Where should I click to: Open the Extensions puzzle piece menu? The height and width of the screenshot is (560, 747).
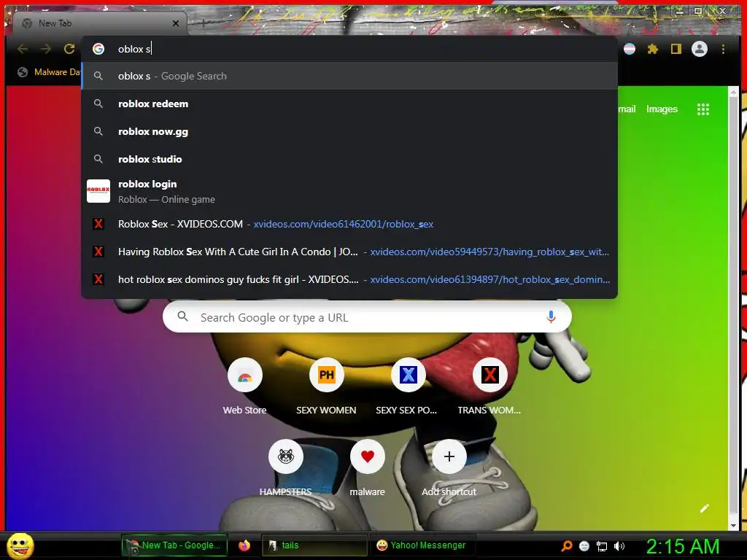pyautogui.click(x=653, y=49)
